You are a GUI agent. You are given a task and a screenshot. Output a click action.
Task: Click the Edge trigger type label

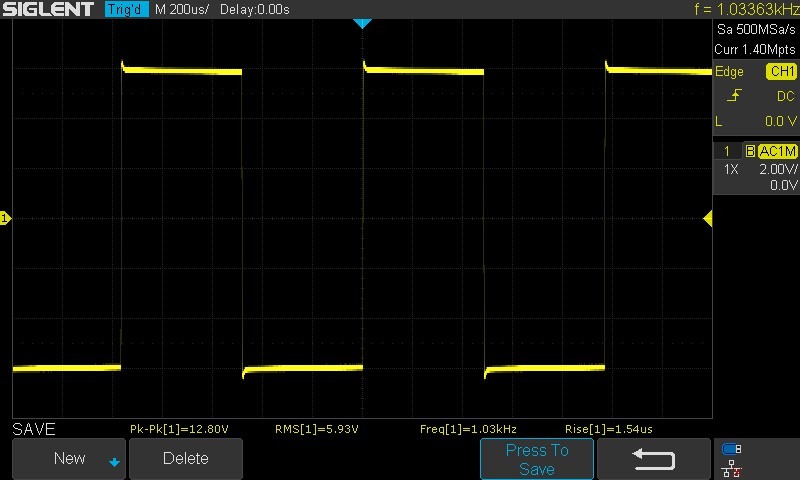729,72
